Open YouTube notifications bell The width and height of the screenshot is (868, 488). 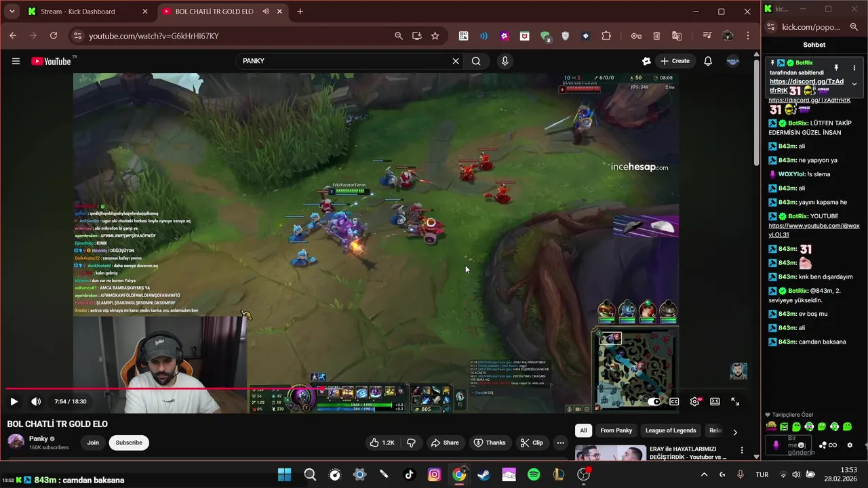pos(708,61)
